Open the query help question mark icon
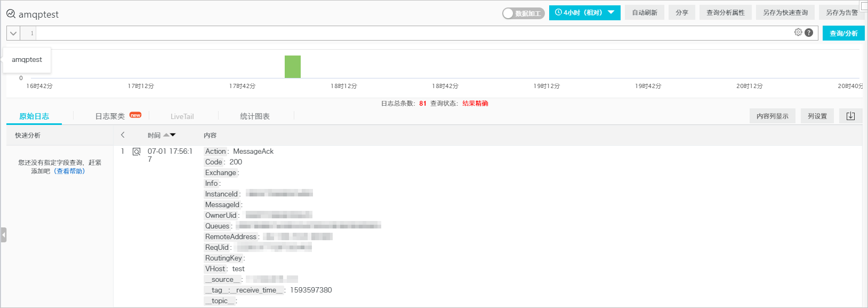This screenshot has width=868, height=308. (809, 33)
